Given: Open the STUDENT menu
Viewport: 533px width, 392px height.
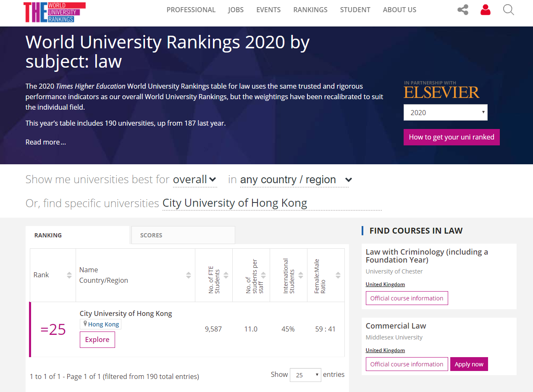Looking at the screenshot, I should tap(355, 10).
